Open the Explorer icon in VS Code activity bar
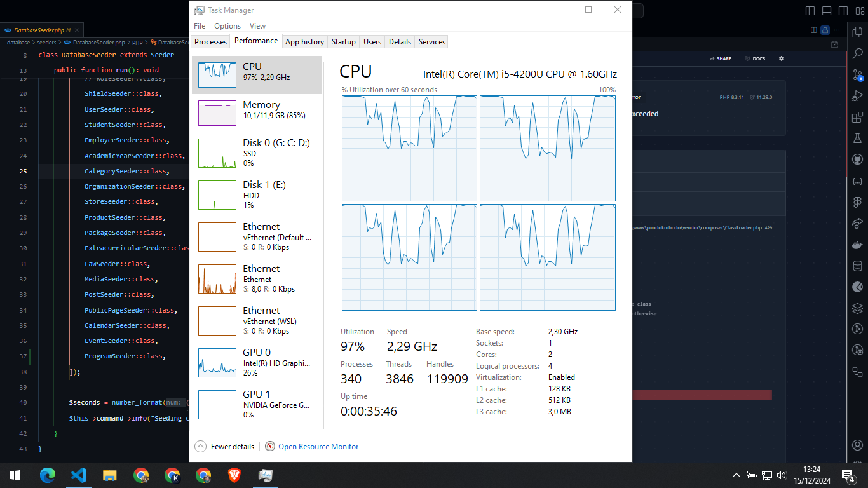 coord(857,31)
